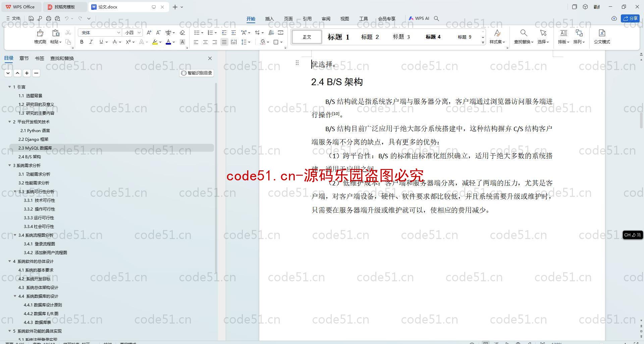Click the 分享 (Share) button
The height and width of the screenshot is (344, 644).
click(630, 18)
